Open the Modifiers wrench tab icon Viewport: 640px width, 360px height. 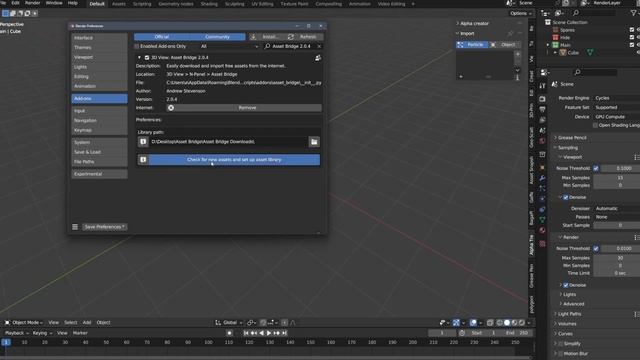pyautogui.click(x=542, y=178)
